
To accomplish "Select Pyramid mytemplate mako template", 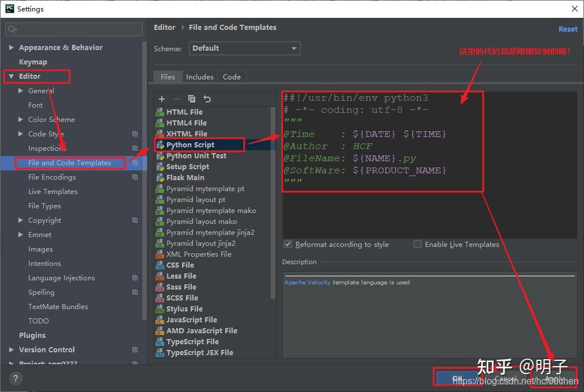I will coord(211,210).
